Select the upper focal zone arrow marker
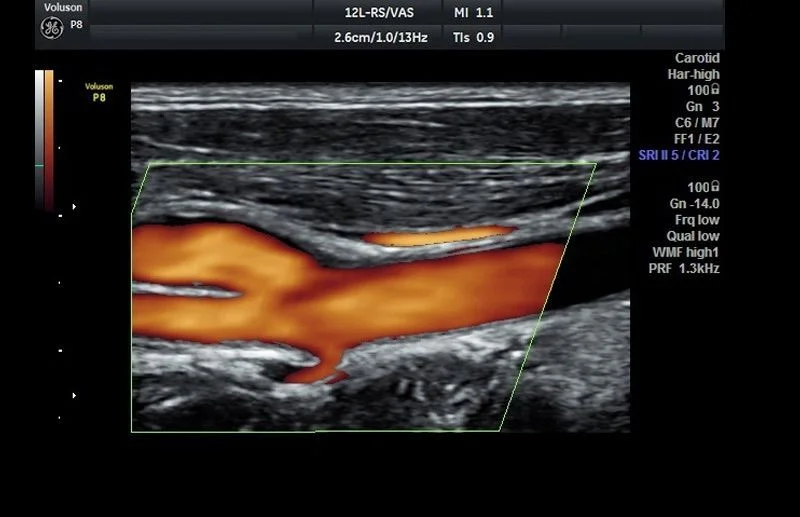The image size is (800, 517). click(74, 207)
